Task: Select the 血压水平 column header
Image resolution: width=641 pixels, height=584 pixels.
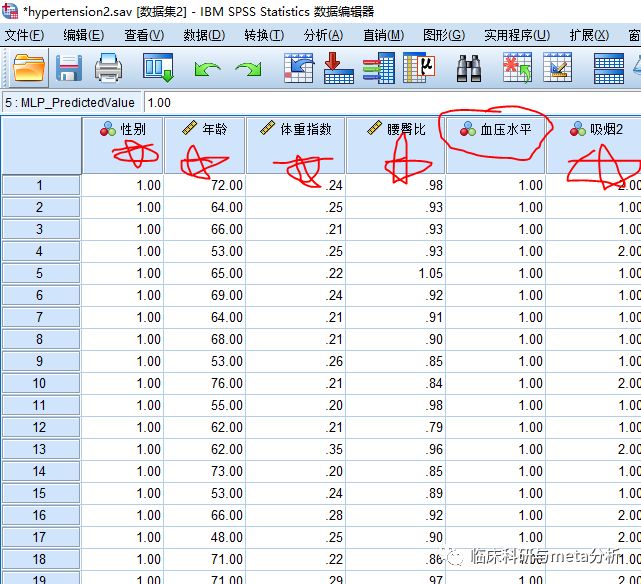Action: [x=495, y=145]
